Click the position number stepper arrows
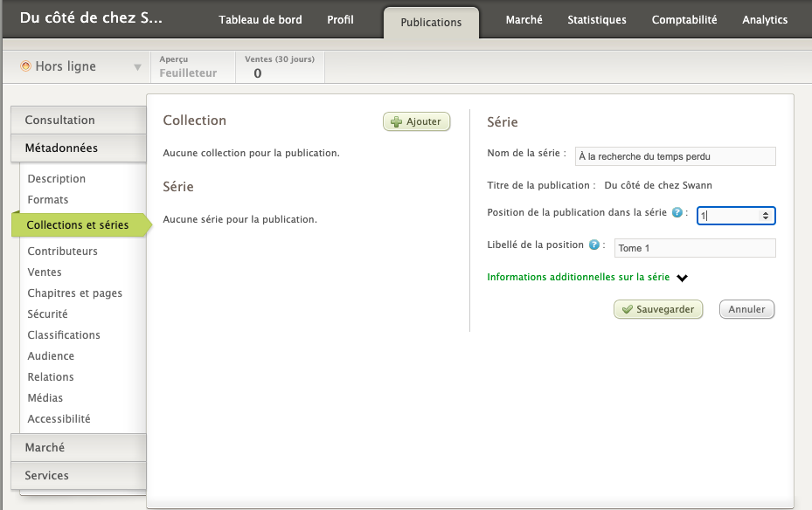Viewport: 812px width, 510px height. coord(766,215)
